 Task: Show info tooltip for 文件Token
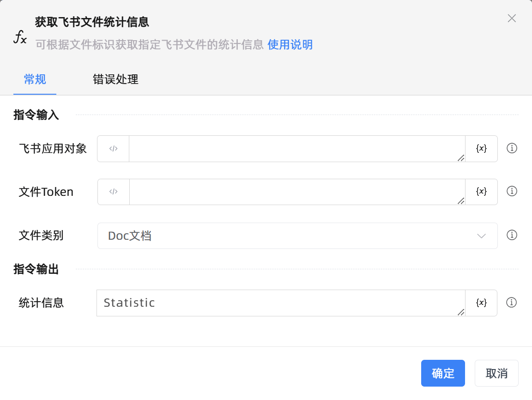coord(512,191)
